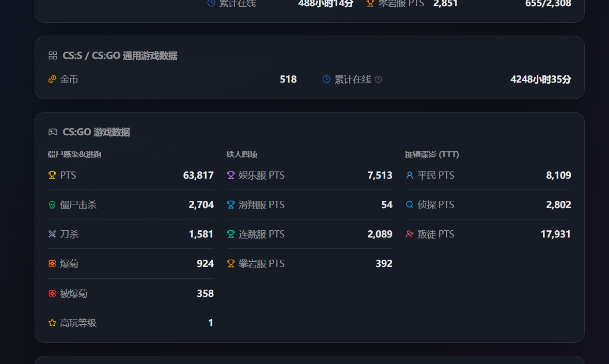609x364 pixels.
Task: Click the star icon for 高玩等级
Action: [52, 323]
